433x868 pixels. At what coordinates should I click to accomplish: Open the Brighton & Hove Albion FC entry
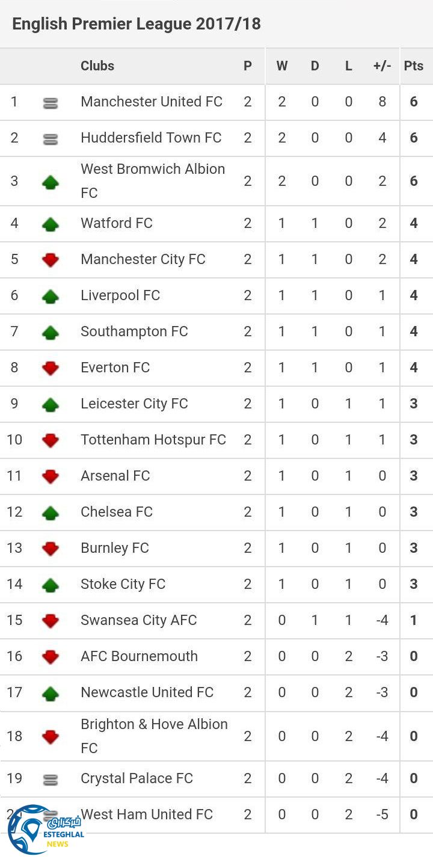pos(154,736)
